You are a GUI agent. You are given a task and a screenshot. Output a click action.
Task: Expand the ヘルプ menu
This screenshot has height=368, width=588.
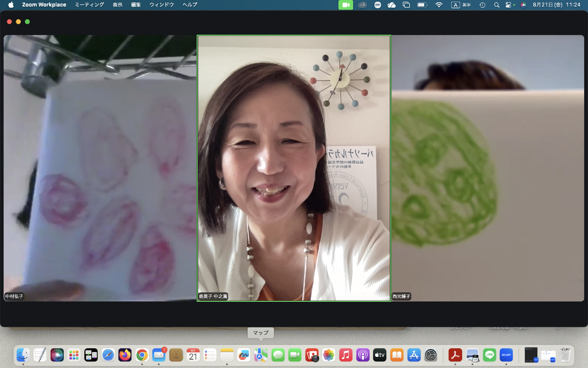click(x=190, y=5)
